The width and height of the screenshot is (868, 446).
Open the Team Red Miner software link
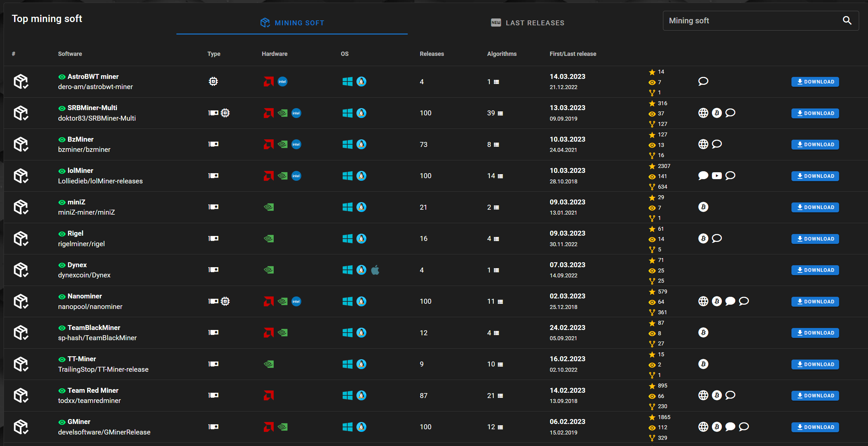pos(93,390)
